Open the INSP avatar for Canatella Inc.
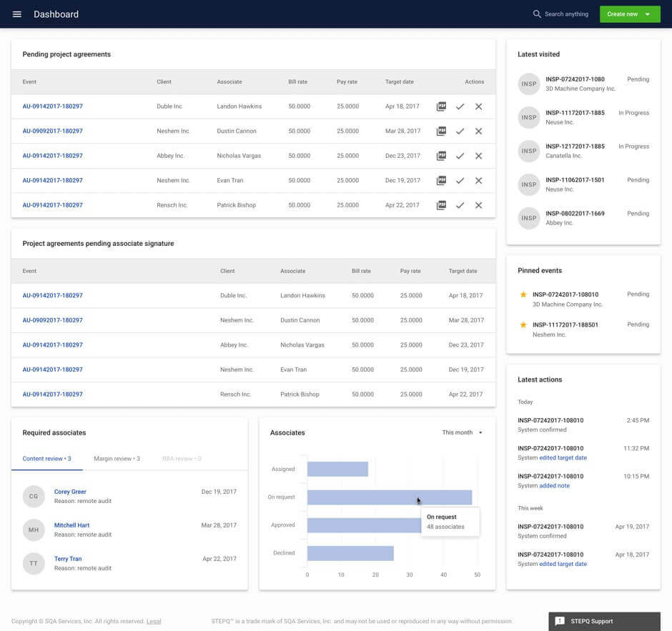Image resolution: width=672 pixels, height=631 pixels. click(x=529, y=151)
